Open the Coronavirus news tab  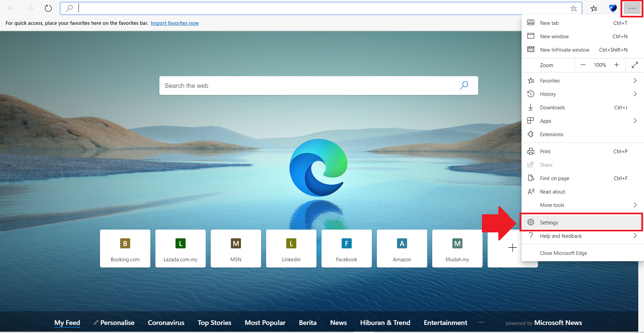(166, 323)
